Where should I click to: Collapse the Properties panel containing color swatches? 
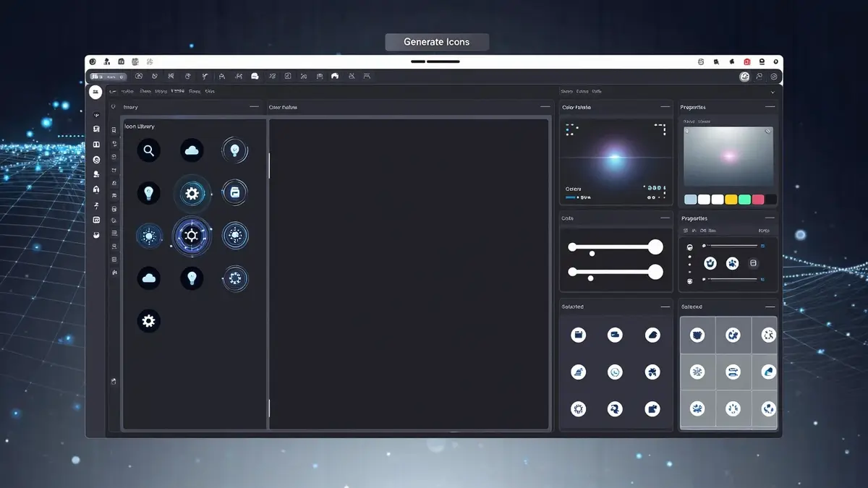(x=770, y=107)
